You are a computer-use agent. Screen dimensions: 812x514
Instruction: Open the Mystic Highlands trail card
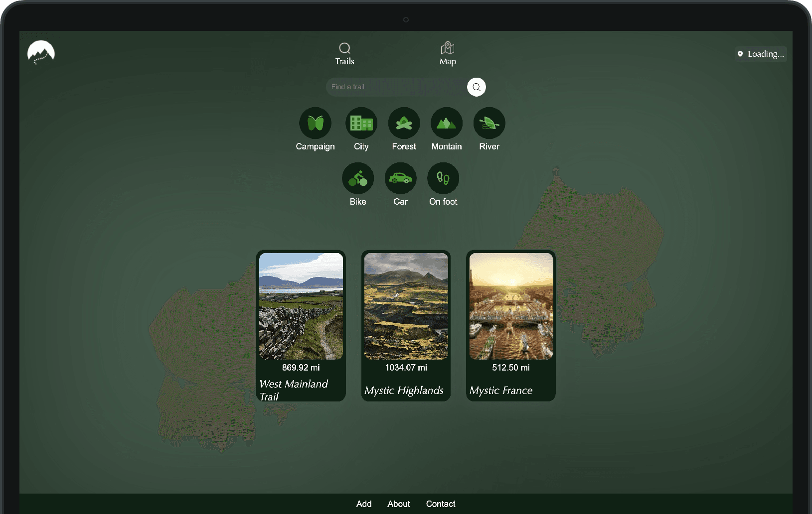pyautogui.click(x=405, y=326)
